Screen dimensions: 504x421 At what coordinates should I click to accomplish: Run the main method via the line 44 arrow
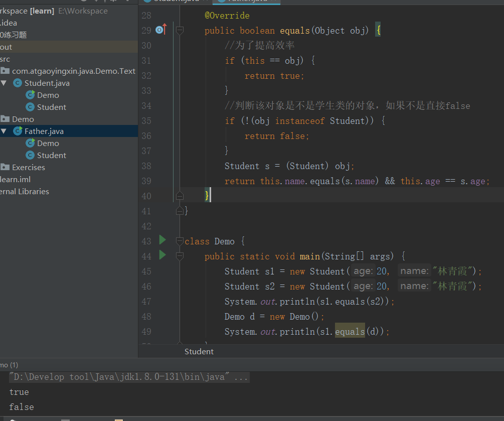click(162, 255)
